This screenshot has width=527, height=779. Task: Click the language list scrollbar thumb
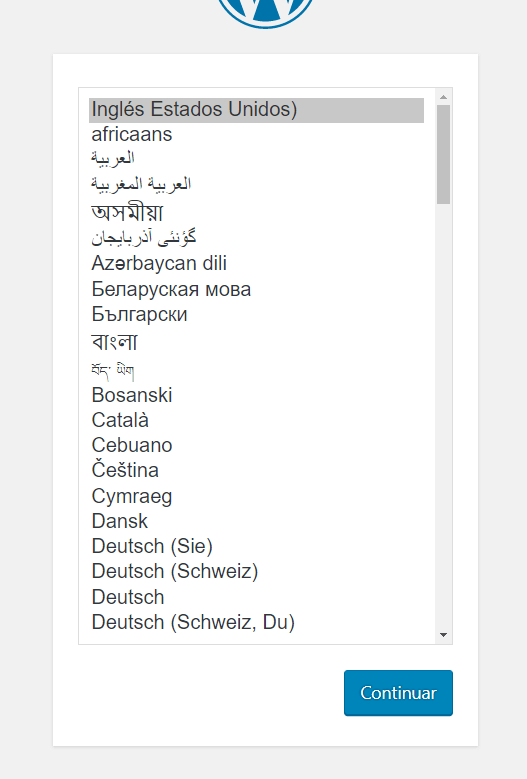[444, 154]
